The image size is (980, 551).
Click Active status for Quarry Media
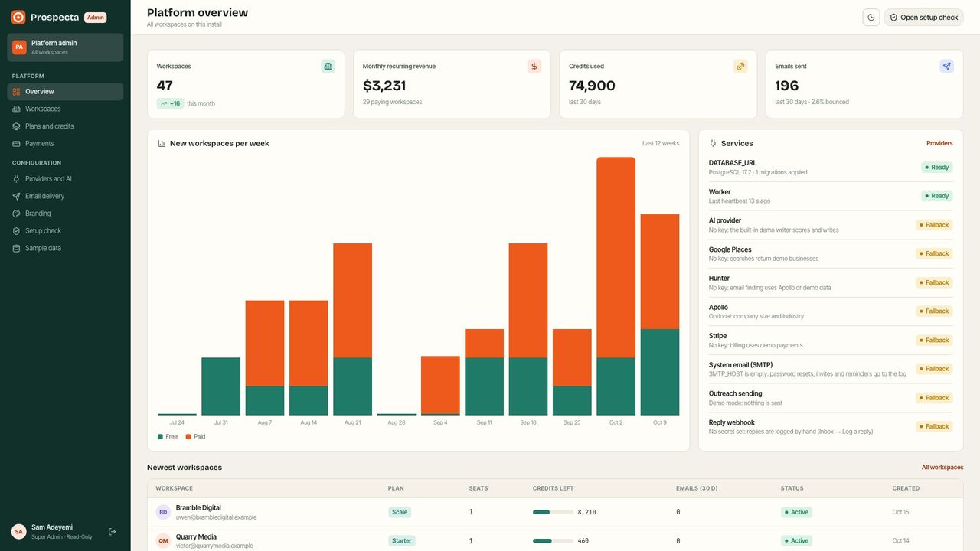click(x=796, y=540)
